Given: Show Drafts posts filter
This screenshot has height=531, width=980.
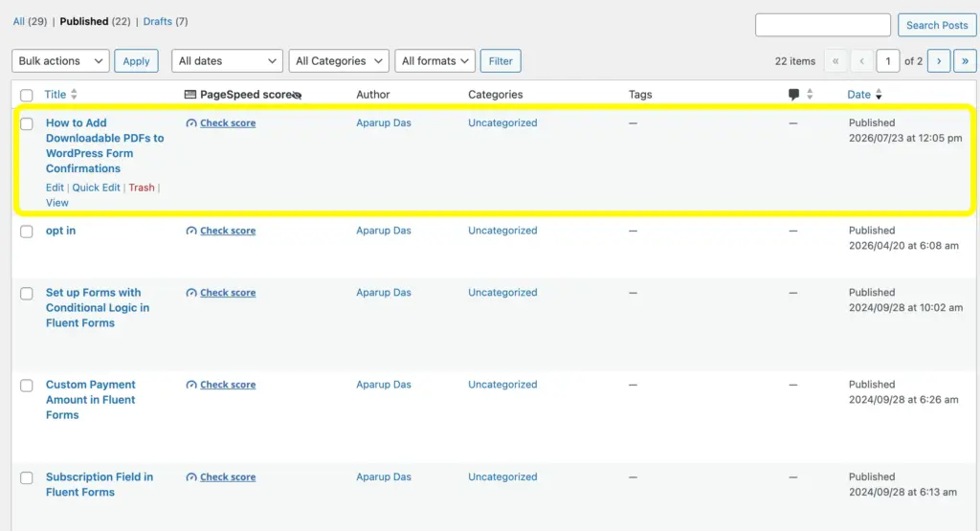Looking at the screenshot, I should coord(158,21).
